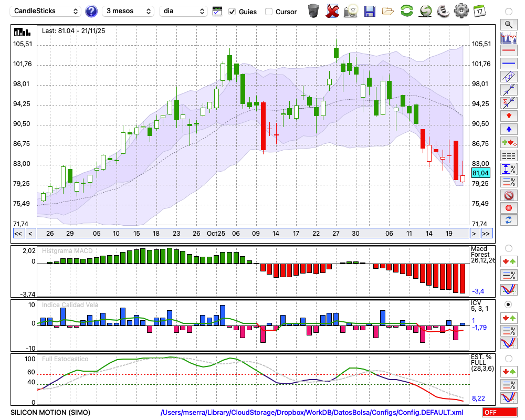Click red-green arrows in MACD panel
The image size is (525, 420).
coord(509,261)
